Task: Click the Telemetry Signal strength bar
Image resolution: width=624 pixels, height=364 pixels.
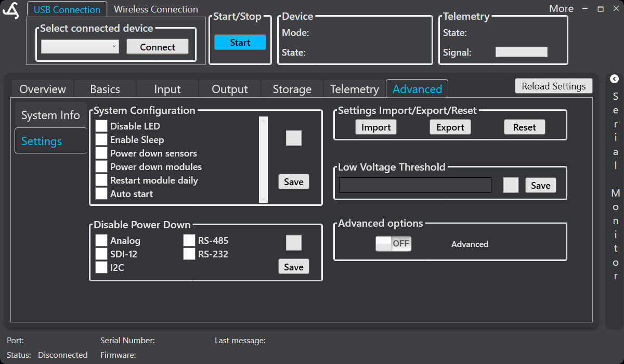Action: click(522, 52)
